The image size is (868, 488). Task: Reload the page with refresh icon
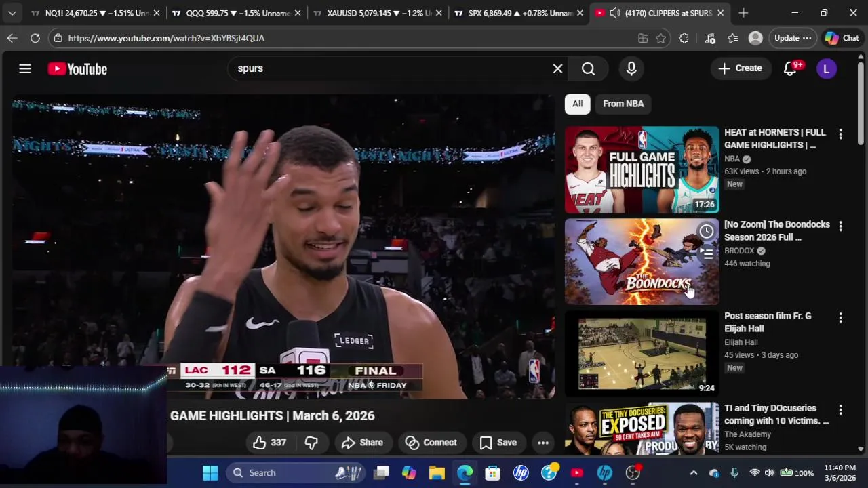tap(35, 38)
